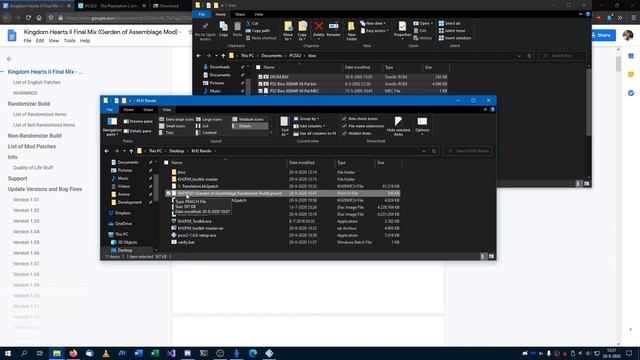Click Invert selection in bios window
This screenshot has height=360, width=640.
pyautogui.click(x=455, y=38)
